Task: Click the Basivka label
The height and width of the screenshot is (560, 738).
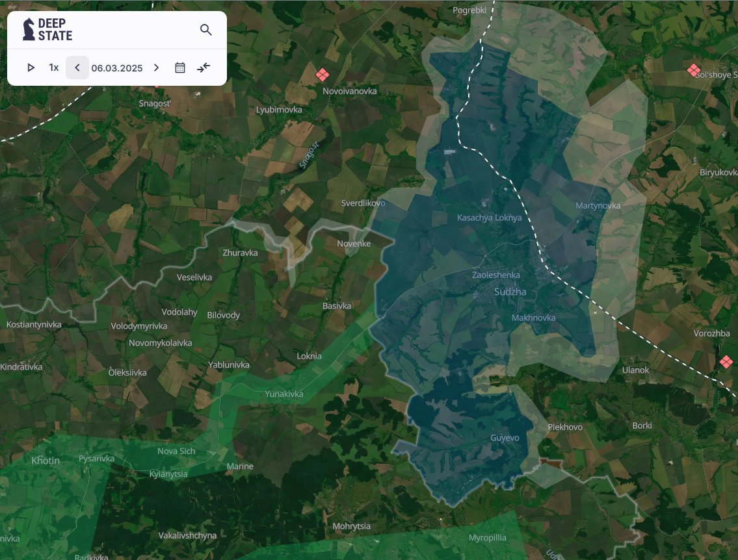Action: click(x=337, y=306)
